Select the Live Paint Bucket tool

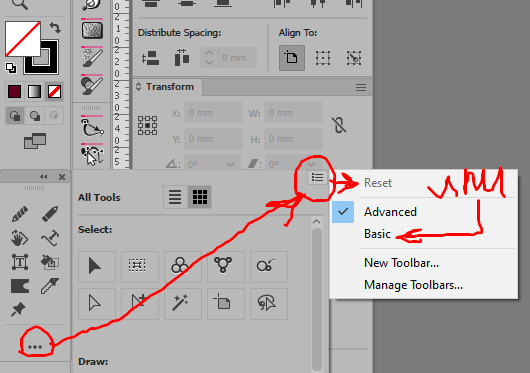click(50, 262)
